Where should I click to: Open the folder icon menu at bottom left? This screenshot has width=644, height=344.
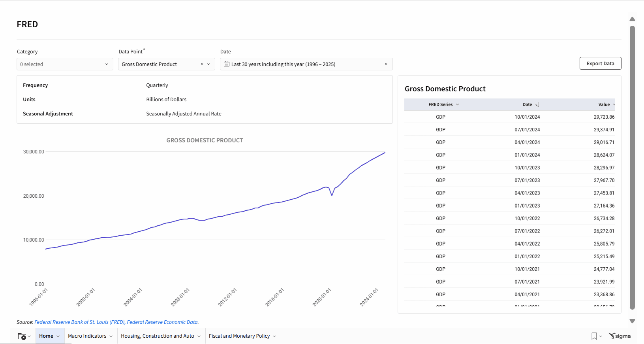tap(24, 336)
